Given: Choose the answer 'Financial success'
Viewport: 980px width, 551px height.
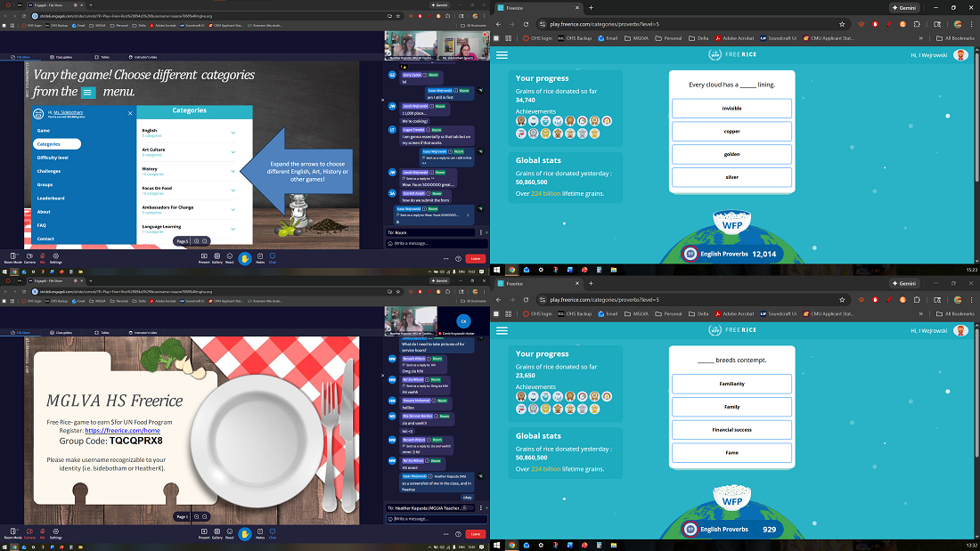Looking at the screenshot, I should coord(731,430).
